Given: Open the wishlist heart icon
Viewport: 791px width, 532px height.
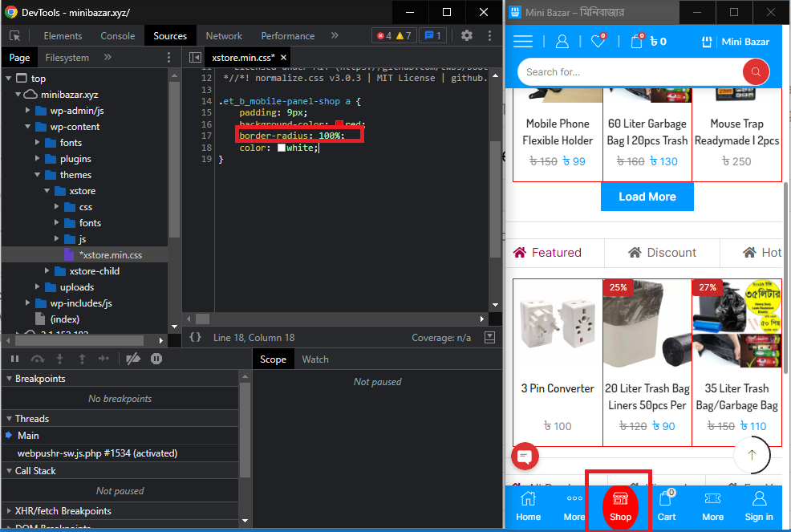Looking at the screenshot, I should tap(598, 41).
